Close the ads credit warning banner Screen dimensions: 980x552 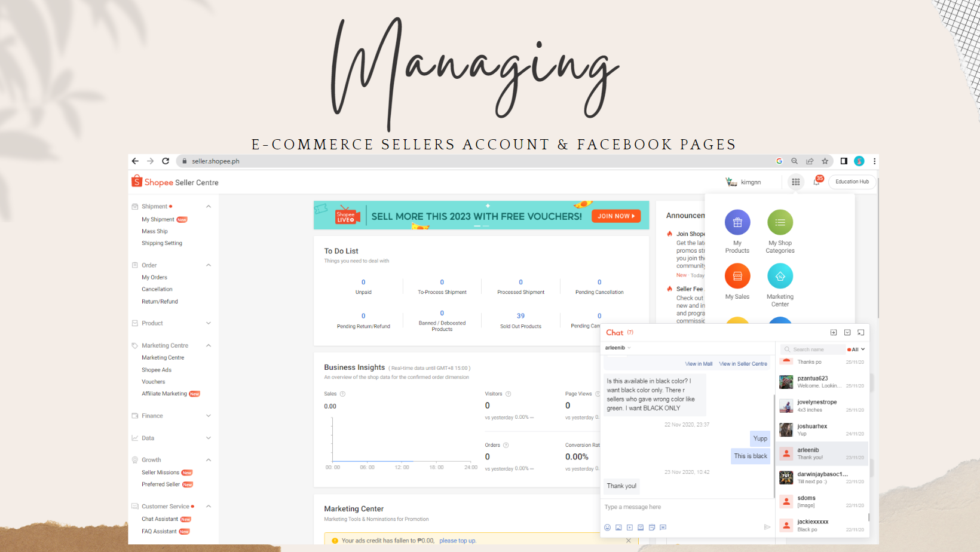(629, 541)
